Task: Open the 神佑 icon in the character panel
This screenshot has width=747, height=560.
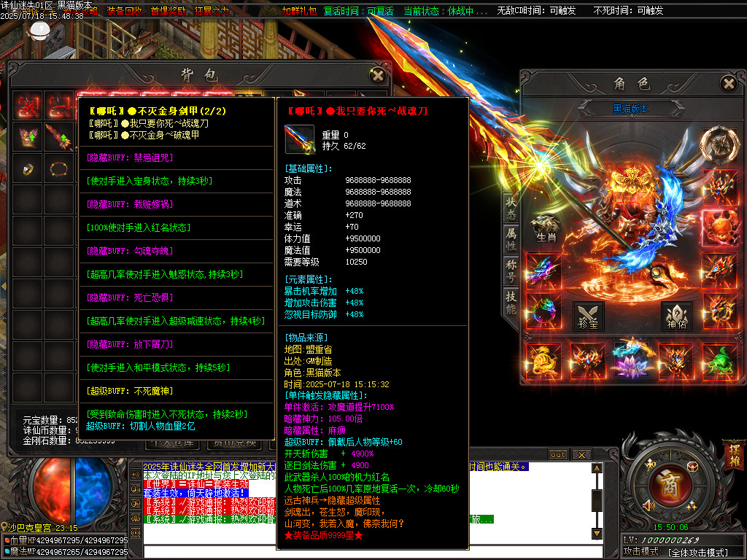Action: (x=676, y=316)
